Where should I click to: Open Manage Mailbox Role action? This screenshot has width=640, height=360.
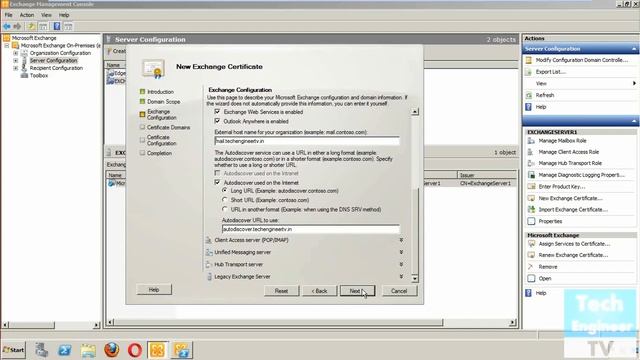[x=562, y=140]
